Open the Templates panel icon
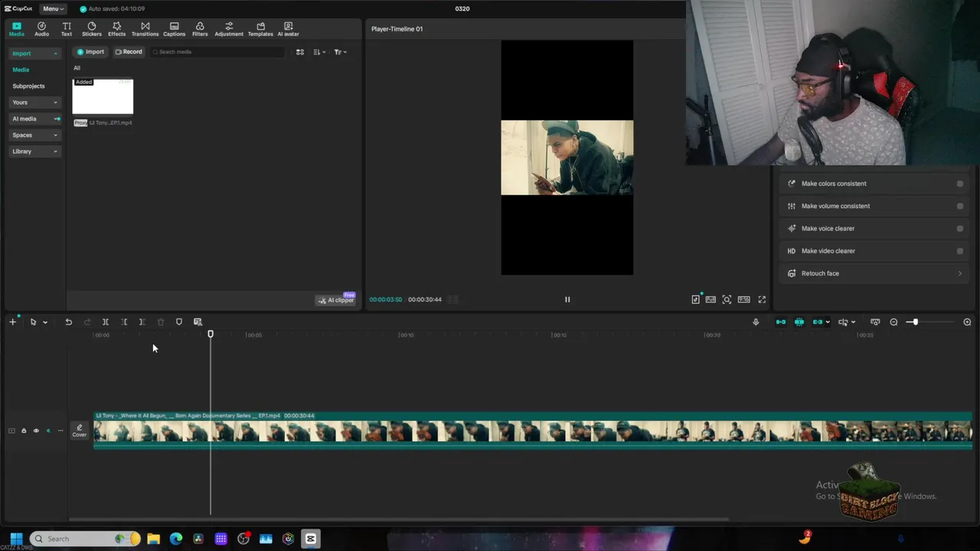 tap(260, 29)
